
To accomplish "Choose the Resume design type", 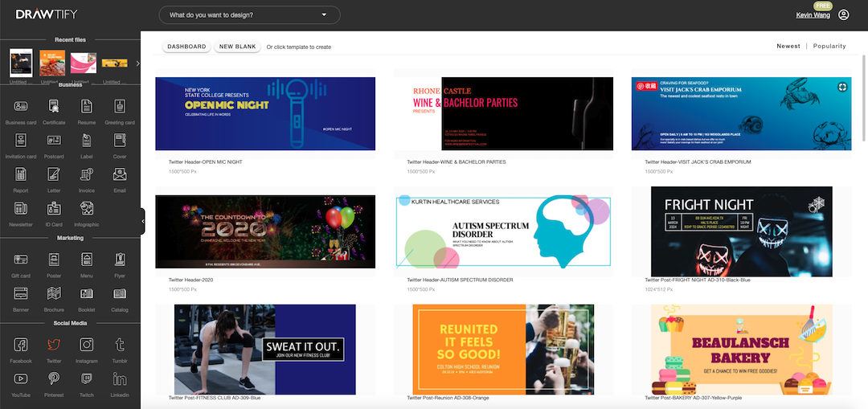I will pos(86,106).
